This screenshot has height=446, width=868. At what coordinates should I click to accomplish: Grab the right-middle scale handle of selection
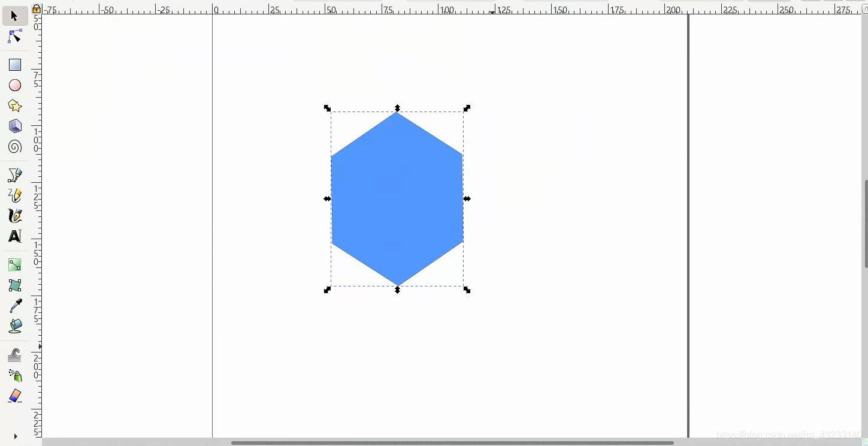[467, 199]
